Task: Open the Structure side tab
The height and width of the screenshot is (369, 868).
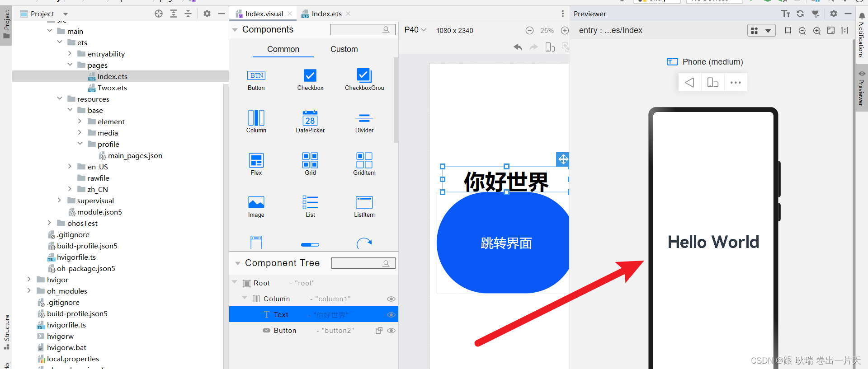Action: point(6,332)
